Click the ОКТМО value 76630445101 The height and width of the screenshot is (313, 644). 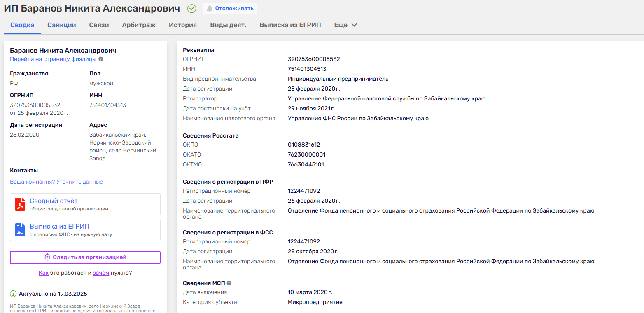point(306,165)
